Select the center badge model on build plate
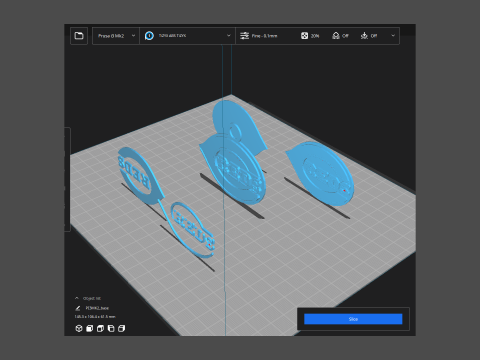The image size is (480, 360). [233, 170]
